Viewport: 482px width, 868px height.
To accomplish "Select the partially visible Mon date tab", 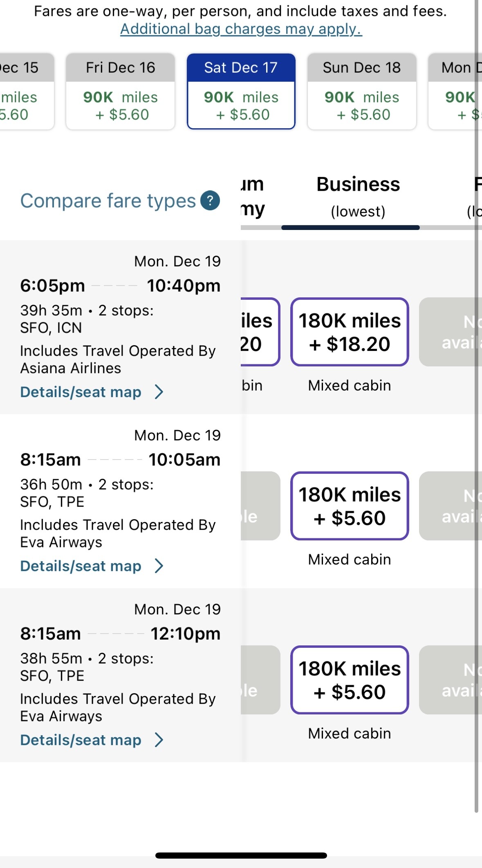I will point(453,91).
